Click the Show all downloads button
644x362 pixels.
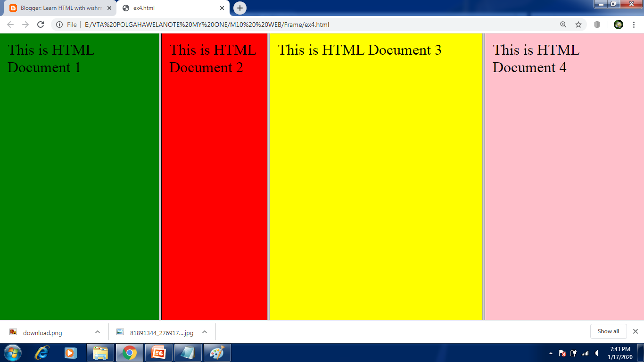coord(608,331)
